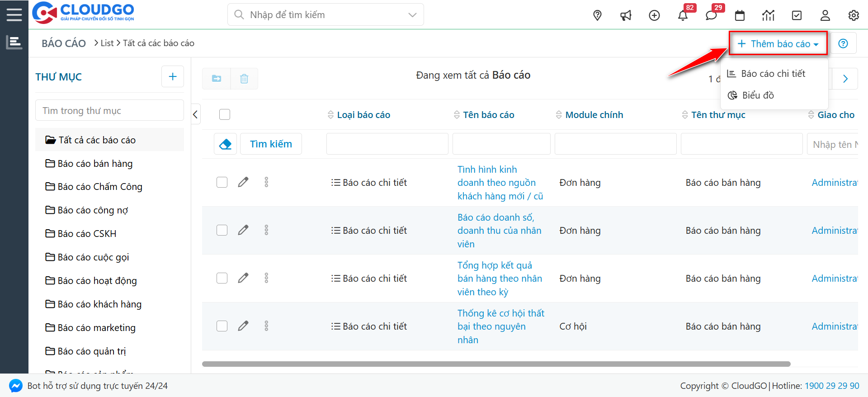868x397 pixels.
Task: Choose Báo cáo chi tiết from menu
Action: pos(773,74)
